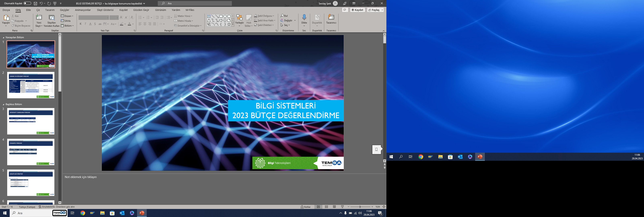
Task: Click the increase font size icon
Action: coord(121,17)
